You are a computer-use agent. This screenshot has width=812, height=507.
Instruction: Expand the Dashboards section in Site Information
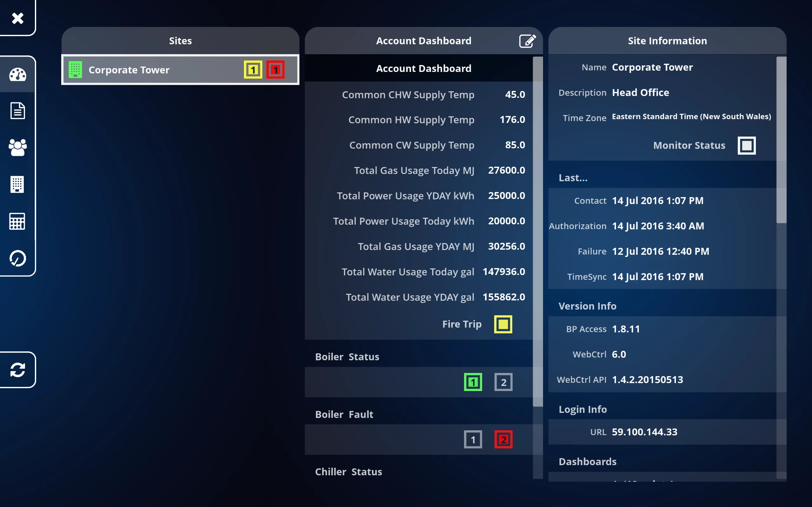tap(587, 461)
